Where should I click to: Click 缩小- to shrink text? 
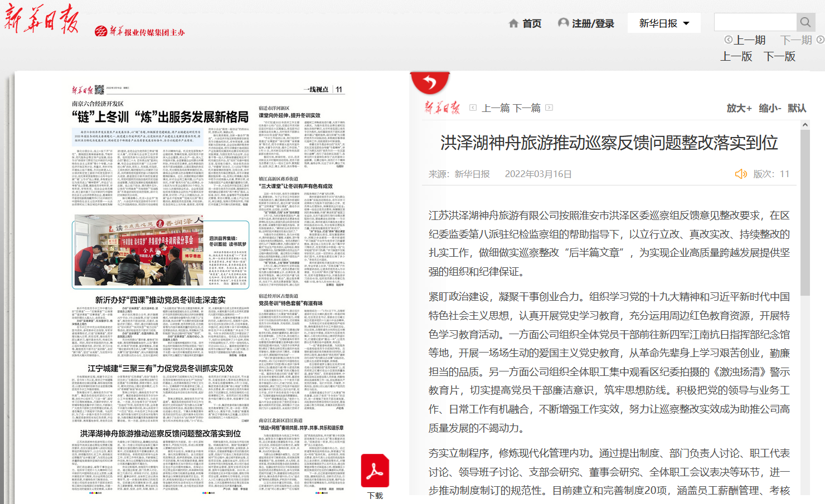[x=770, y=108]
